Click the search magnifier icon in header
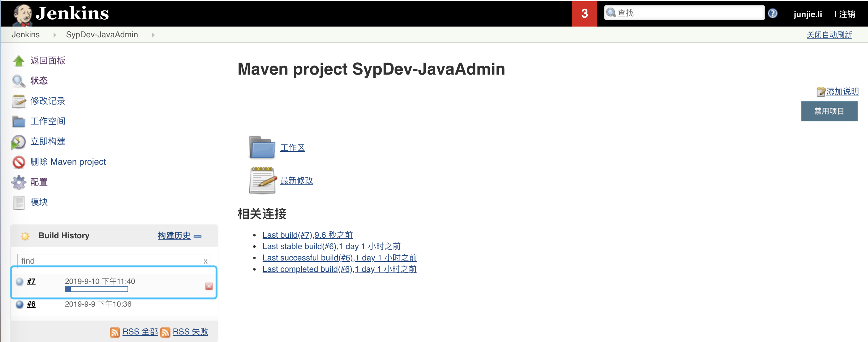868x342 pixels. [x=610, y=13]
